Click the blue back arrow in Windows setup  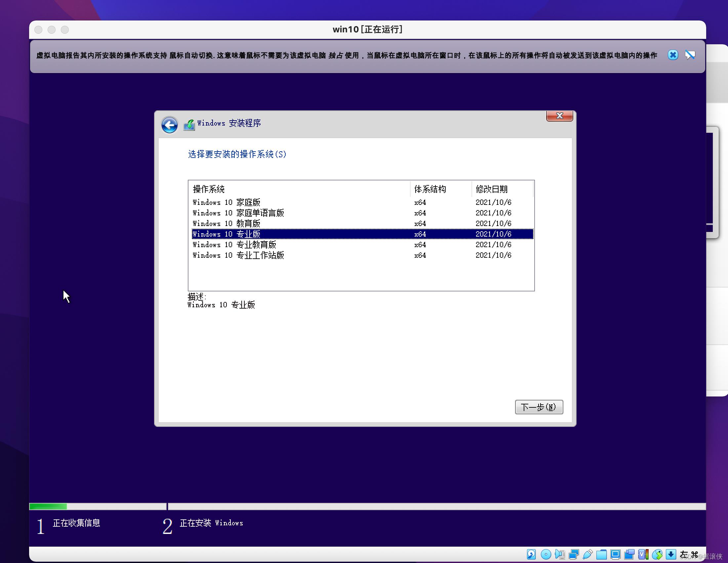[169, 125]
